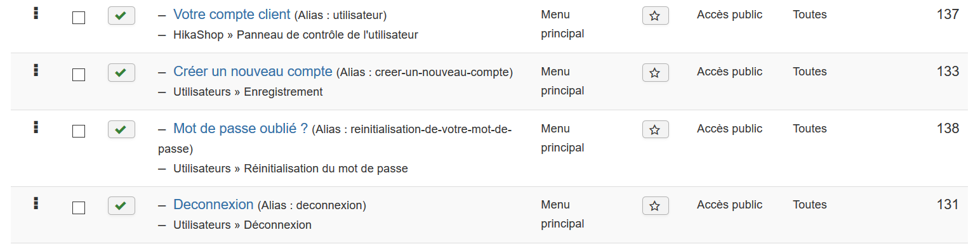Check the Mot de passe oublié row checkbox
Screen dimensions: 980x244
79,132
